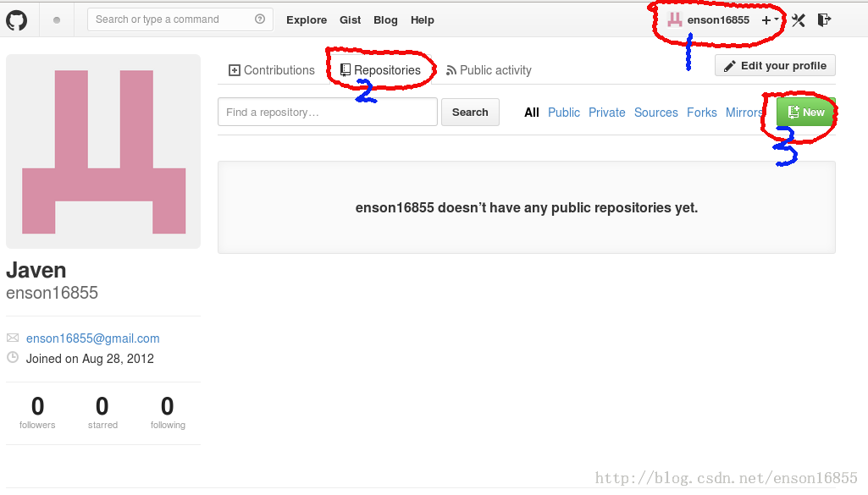Filter repositories by Private

coord(606,113)
